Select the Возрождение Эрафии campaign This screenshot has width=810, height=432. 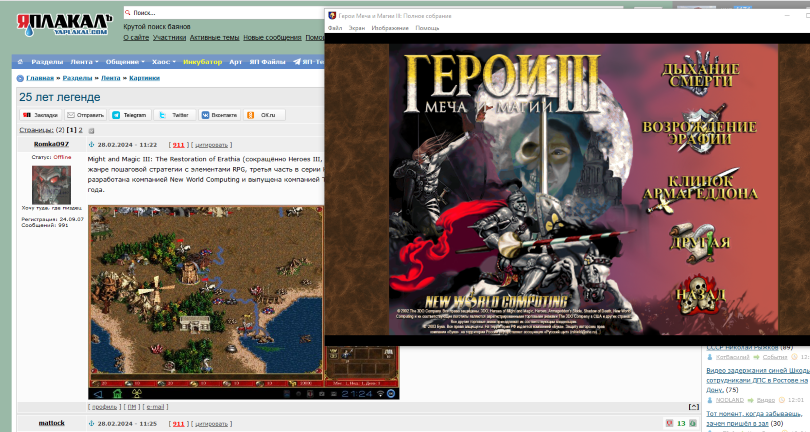(699, 131)
